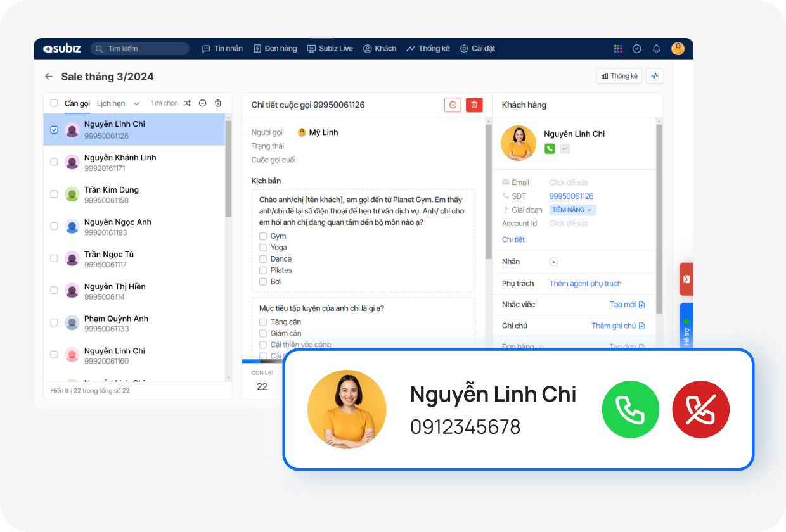Enable the Tăng cân checkbox
This screenshot has width=786, height=532.
(263, 322)
